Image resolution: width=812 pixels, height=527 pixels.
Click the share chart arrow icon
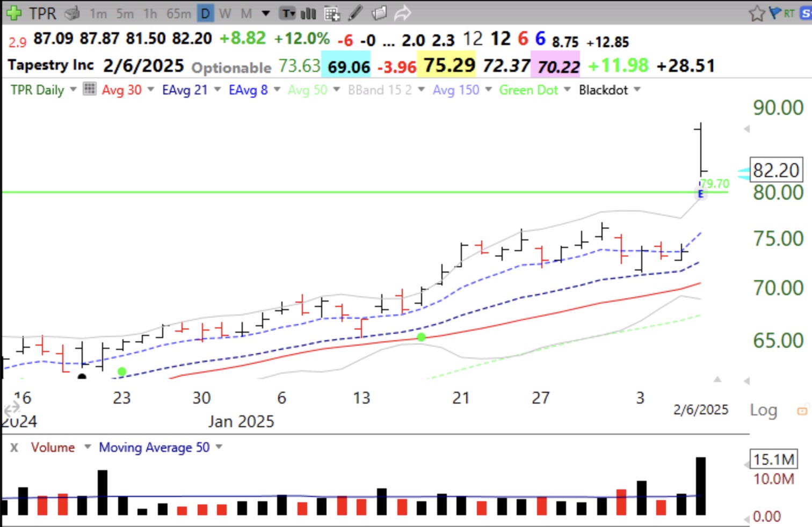coord(403,13)
